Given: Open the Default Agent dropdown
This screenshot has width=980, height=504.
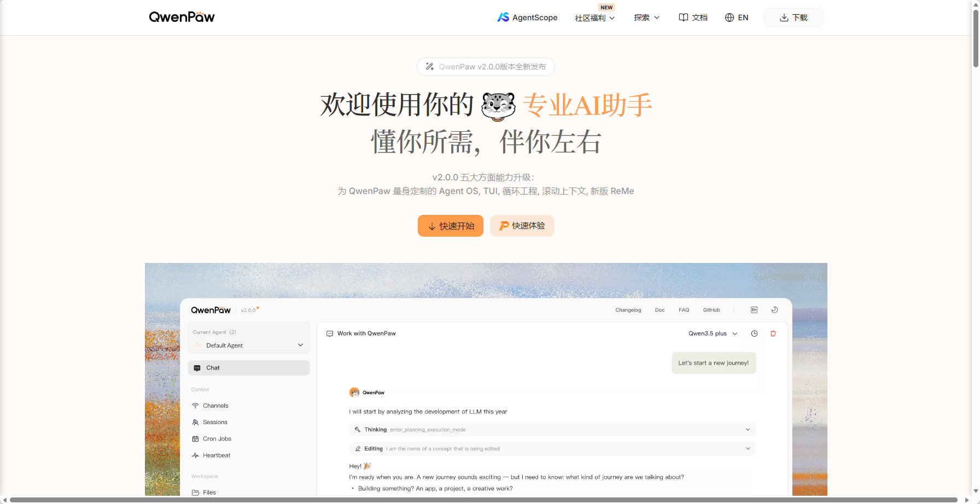Looking at the screenshot, I should click(x=249, y=345).
